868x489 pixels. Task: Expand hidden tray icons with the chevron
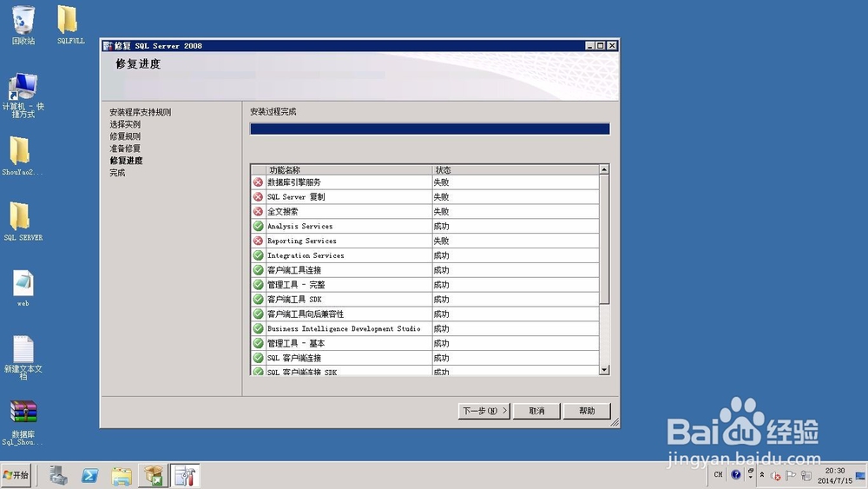tap(762, 474)
